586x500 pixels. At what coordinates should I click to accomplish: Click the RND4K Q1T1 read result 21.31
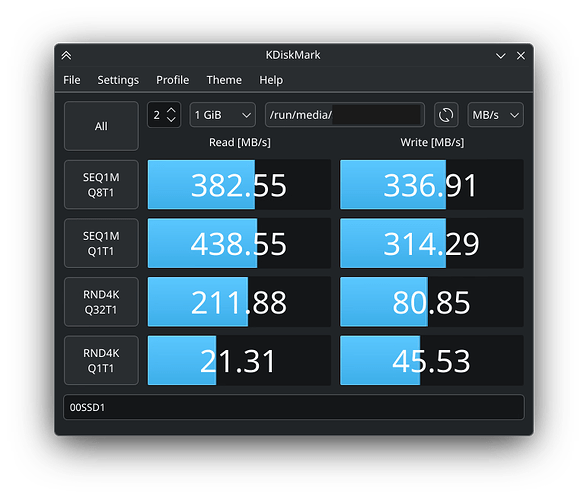239,361
